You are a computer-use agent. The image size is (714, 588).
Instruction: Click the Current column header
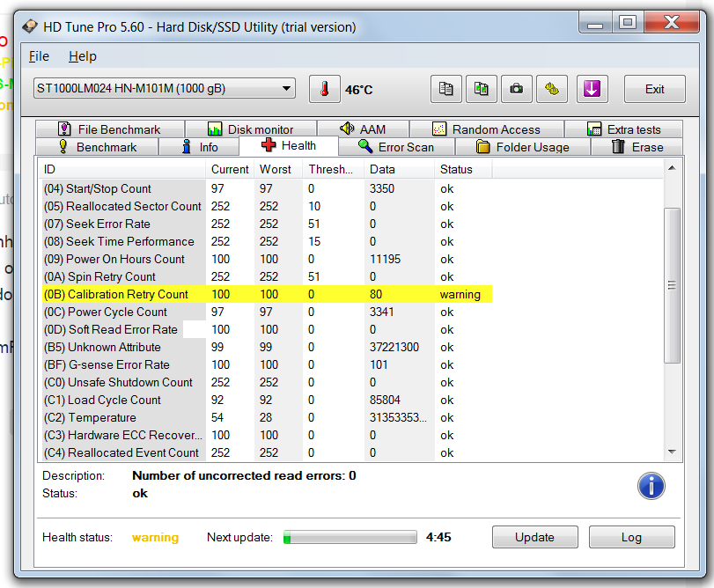[230, 169]
